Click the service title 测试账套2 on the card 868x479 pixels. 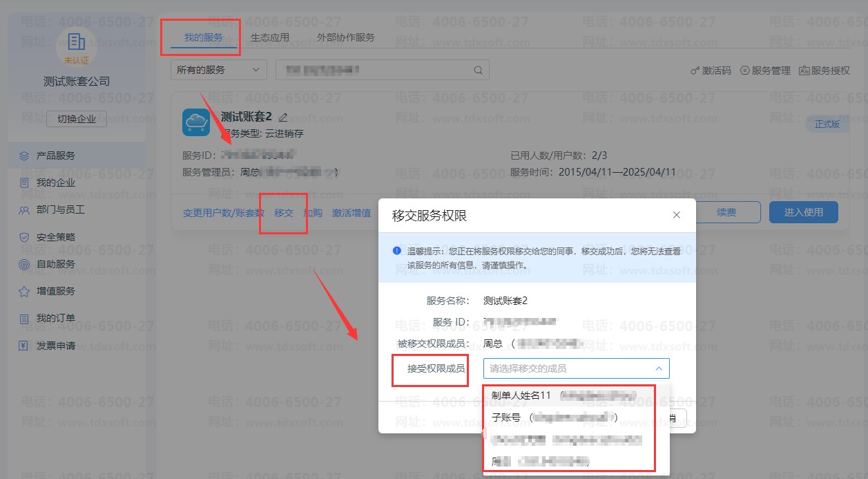pyautogui.click(x=247, y=116)
